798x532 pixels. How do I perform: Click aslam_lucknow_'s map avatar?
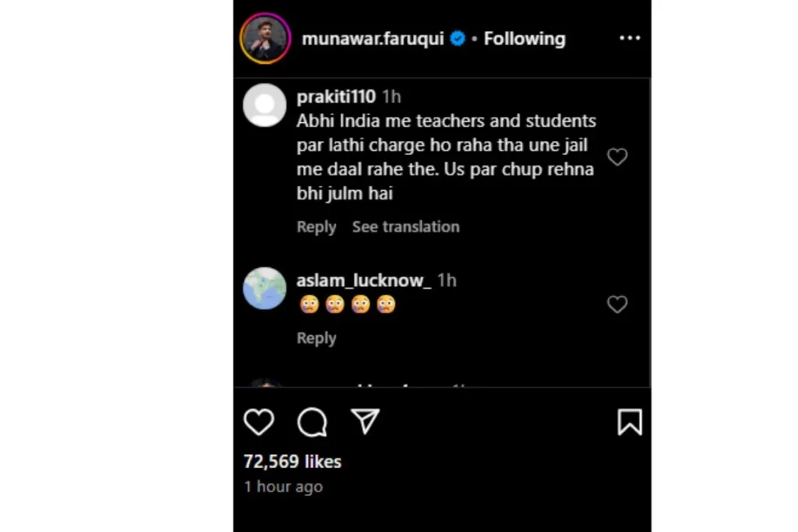tap(265, 288)
